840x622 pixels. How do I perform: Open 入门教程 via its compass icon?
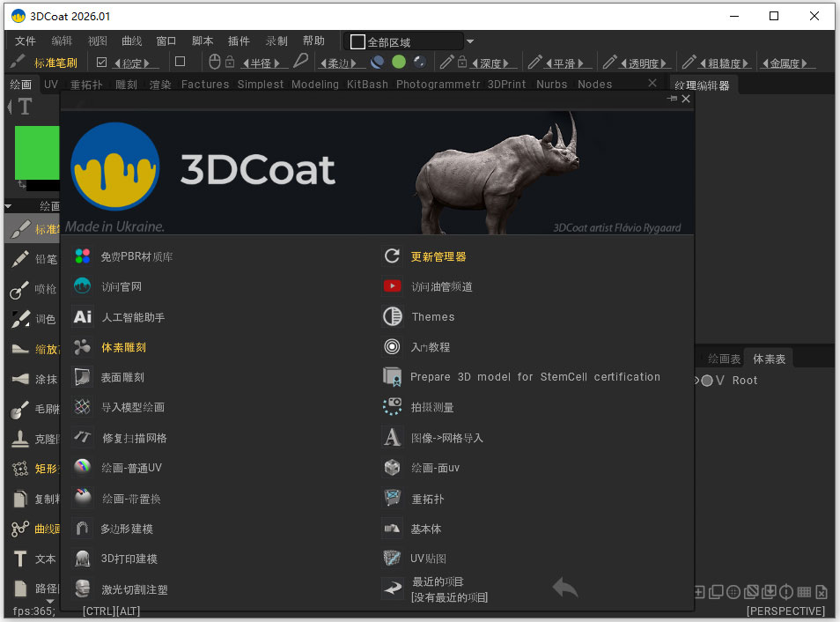click(x=392, y=347)
